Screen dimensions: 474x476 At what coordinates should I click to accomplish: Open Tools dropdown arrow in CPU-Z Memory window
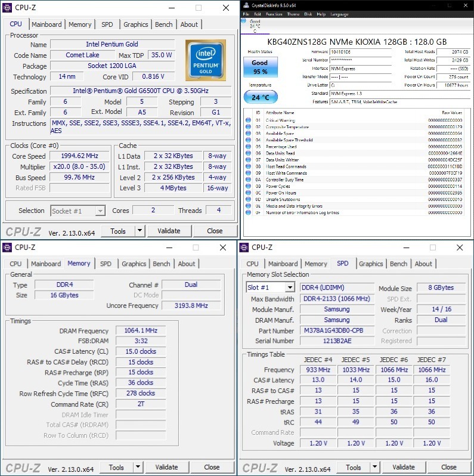[x=138, y=467]
